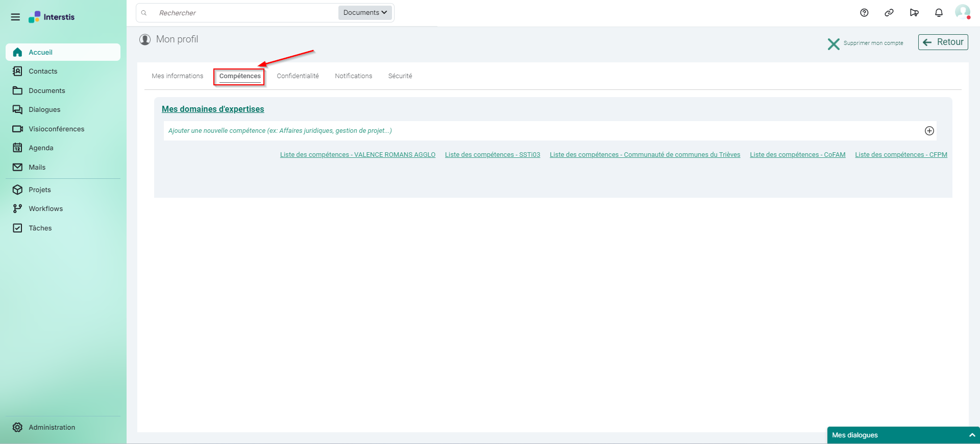Open the Documents search filter dropdown
Image resolution: width=980 pixels, height=444 pixels.
tap(365, 13)
